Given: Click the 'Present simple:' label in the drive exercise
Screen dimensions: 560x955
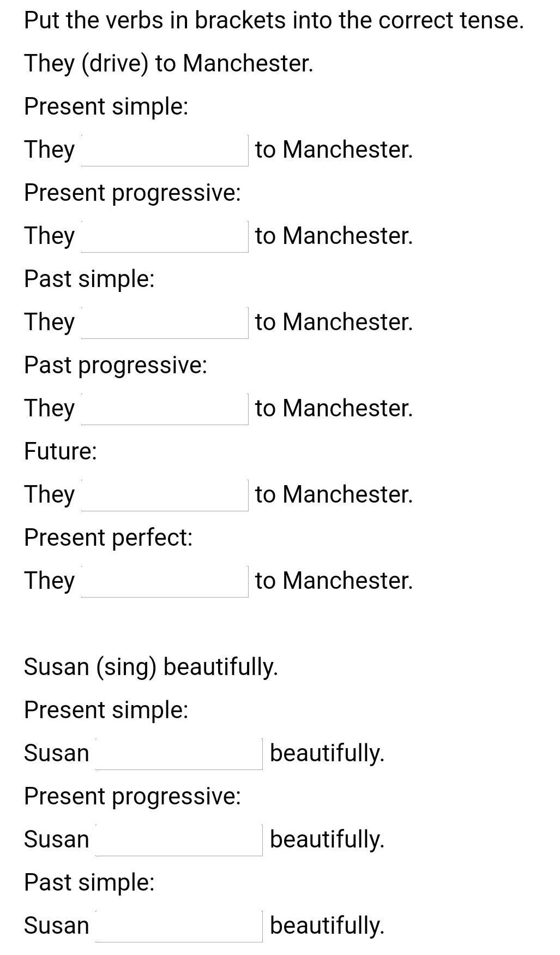Looking at the screenshot, I should [106, 106].
